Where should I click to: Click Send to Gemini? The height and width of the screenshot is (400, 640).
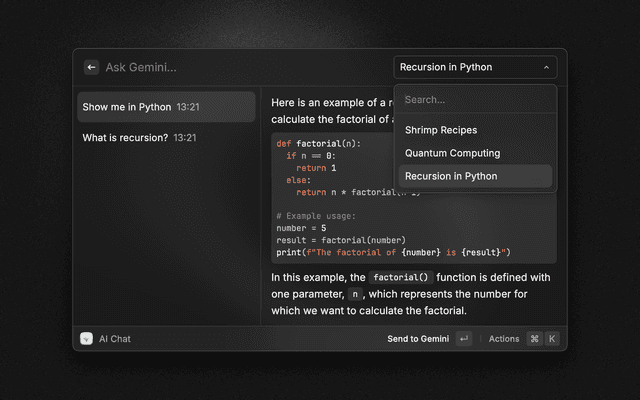[418, 339]
